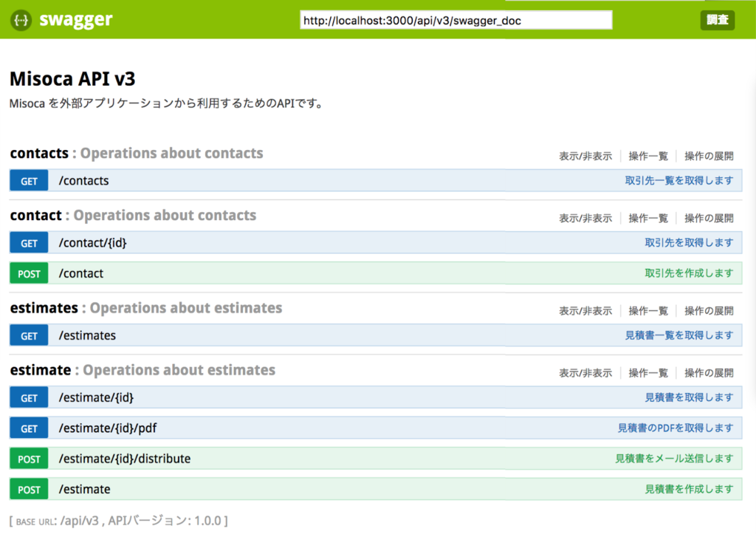Click 見積書一覧を取得します description
756x534 pixels.
[x=679, y=335]
